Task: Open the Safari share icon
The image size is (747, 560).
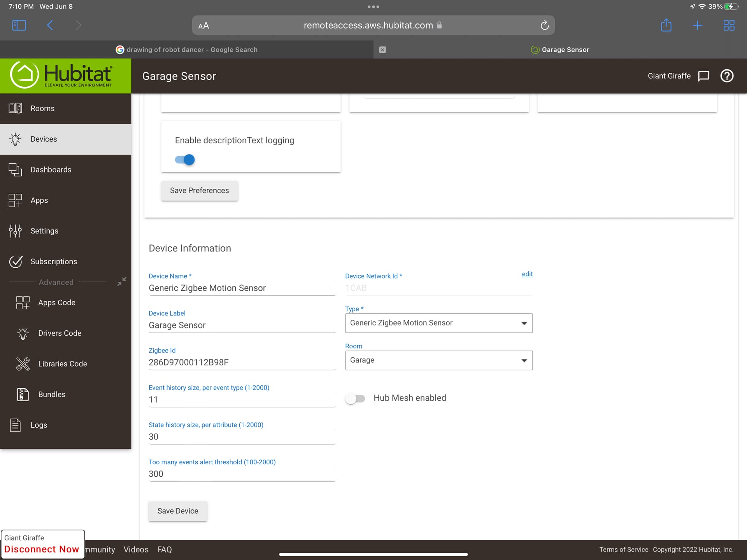Action: pos(666,25)
